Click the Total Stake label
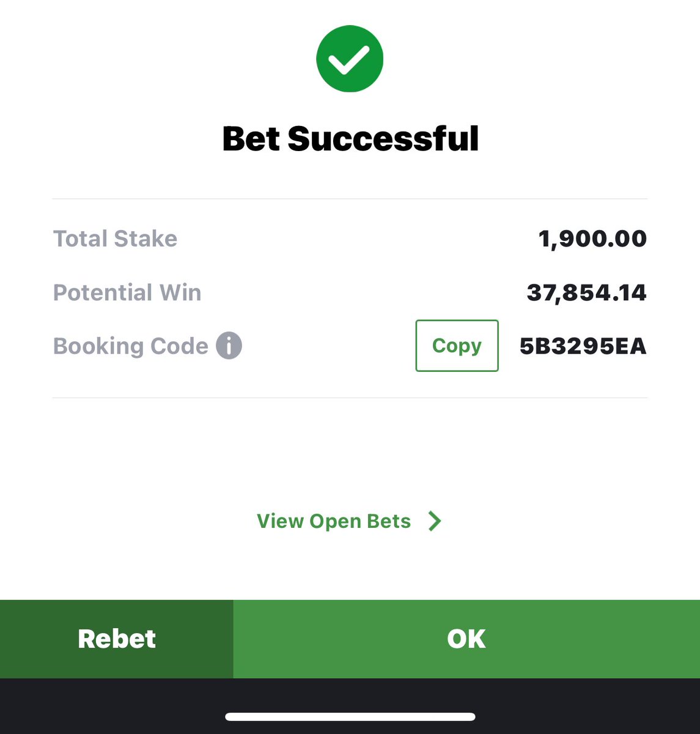This screenshot has width=700, height=734. point(115,239)
